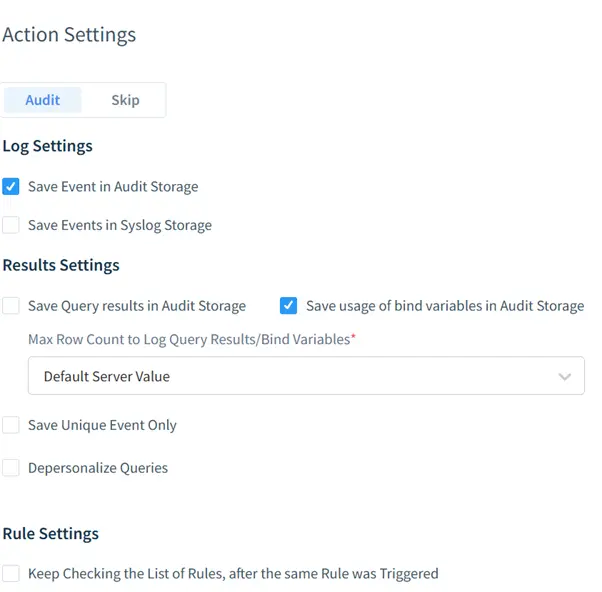Switch to the Skip tab

pyautogui.click(x=125, y=100)
